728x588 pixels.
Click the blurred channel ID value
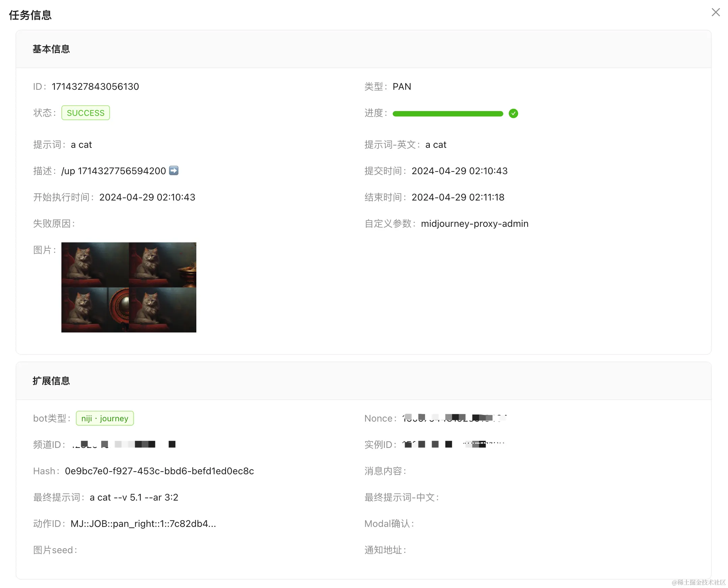pyautogui.click(x=123, y=445)
